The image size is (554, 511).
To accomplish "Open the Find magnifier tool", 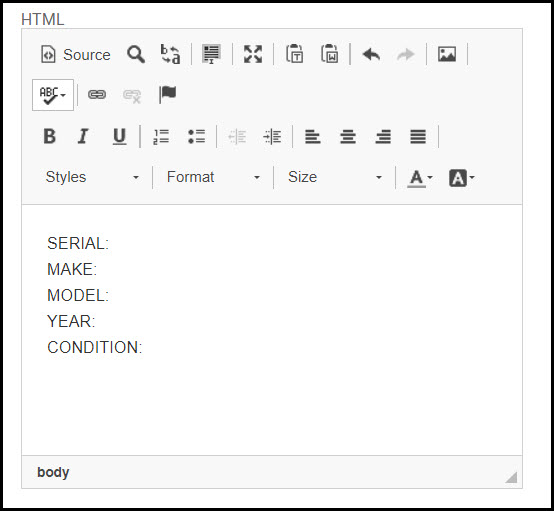I will (136, 54).
